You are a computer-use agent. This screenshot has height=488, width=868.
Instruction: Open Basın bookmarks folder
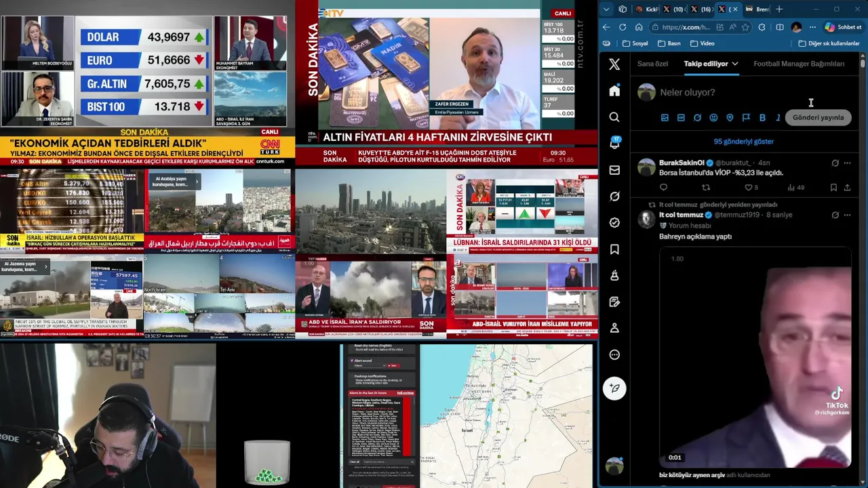coord(669,43)
